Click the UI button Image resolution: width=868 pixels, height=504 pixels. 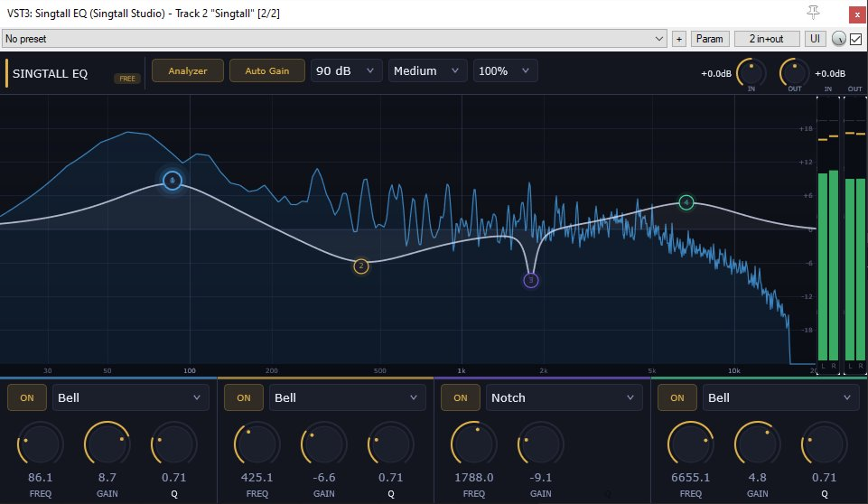coord(815,39)
